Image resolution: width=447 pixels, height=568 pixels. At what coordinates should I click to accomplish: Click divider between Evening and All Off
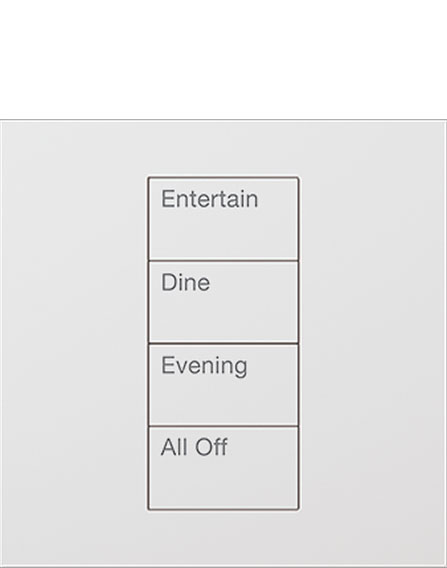[x=223, y=426]
